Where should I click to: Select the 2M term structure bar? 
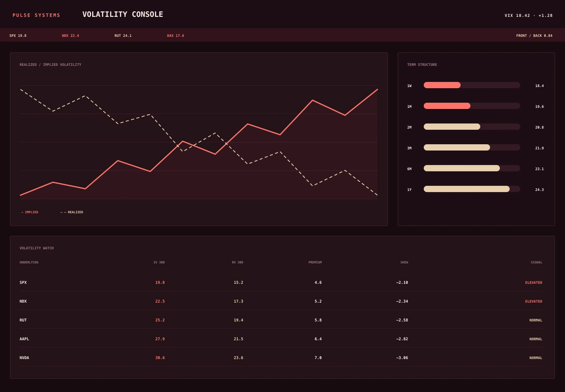[x=472, y=127]
